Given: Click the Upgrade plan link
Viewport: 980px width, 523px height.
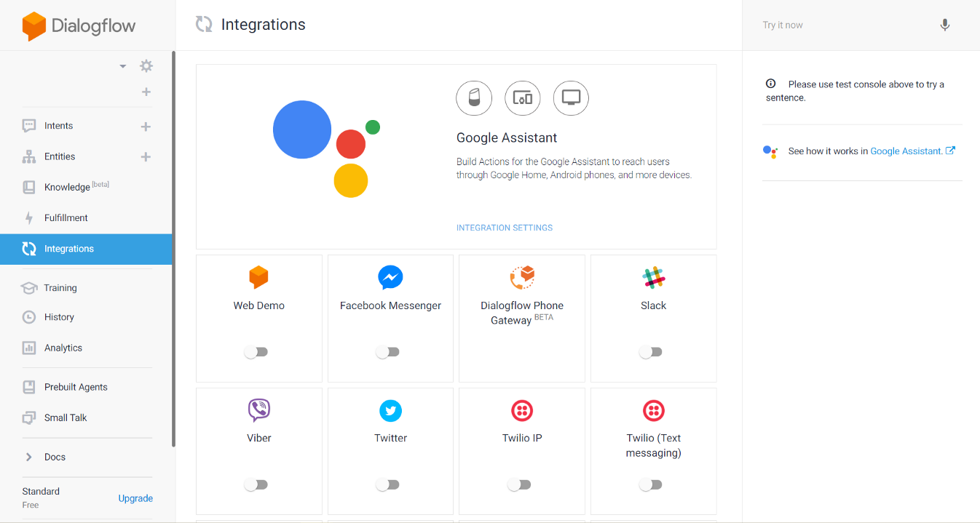Looking at the screenshot, I should tap(135, 498).
